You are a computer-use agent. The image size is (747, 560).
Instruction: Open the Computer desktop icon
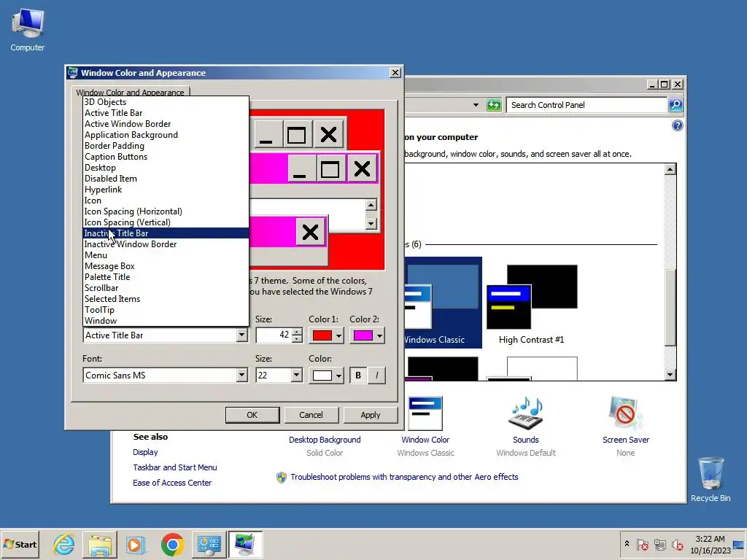coord(27,30)
